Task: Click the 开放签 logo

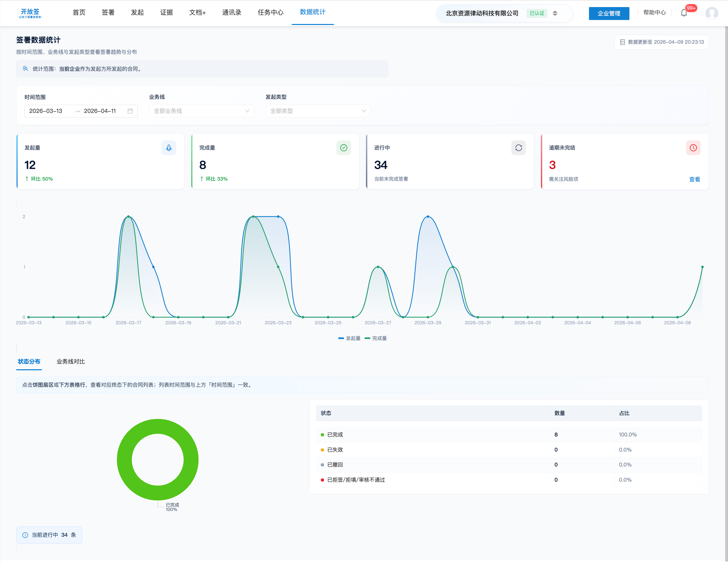Action: [x=30, y=13]
